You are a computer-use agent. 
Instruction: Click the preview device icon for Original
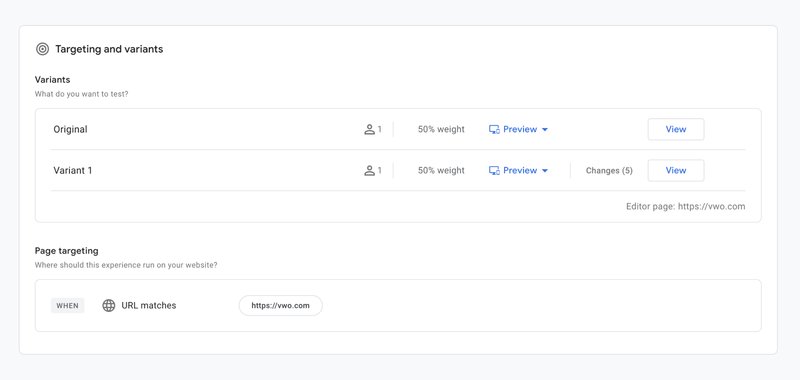[x=494, y=130]
